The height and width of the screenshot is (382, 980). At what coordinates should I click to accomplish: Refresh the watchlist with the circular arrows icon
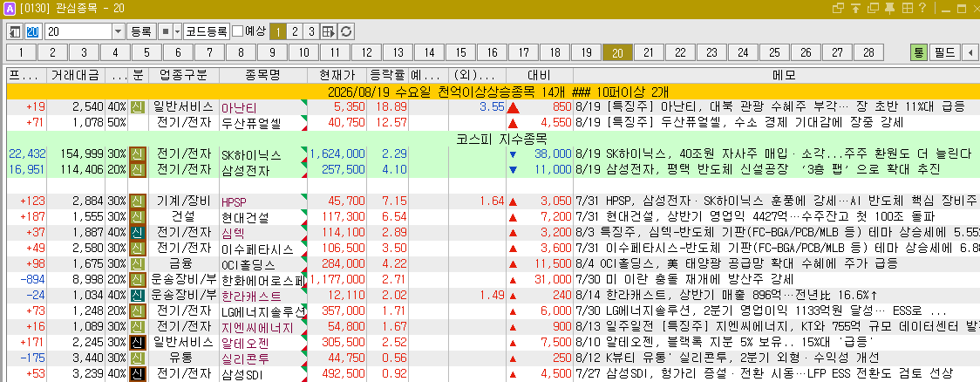[346, 31]
